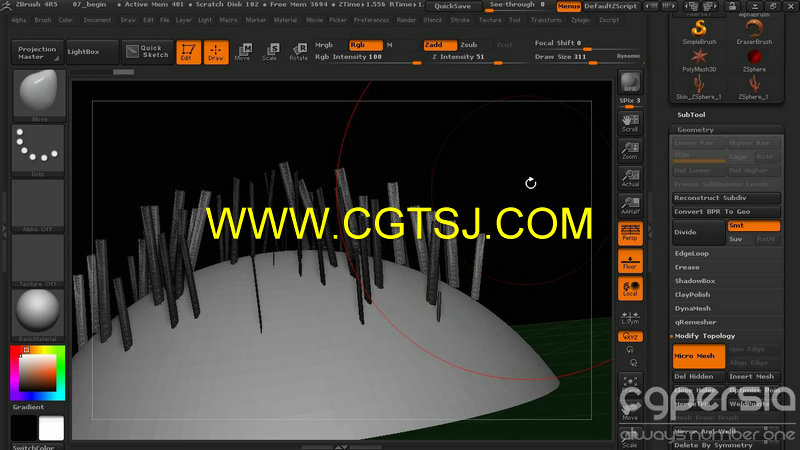800x450 pixels.
Task: Open the Zplugin menu
Action: point(580,20)
